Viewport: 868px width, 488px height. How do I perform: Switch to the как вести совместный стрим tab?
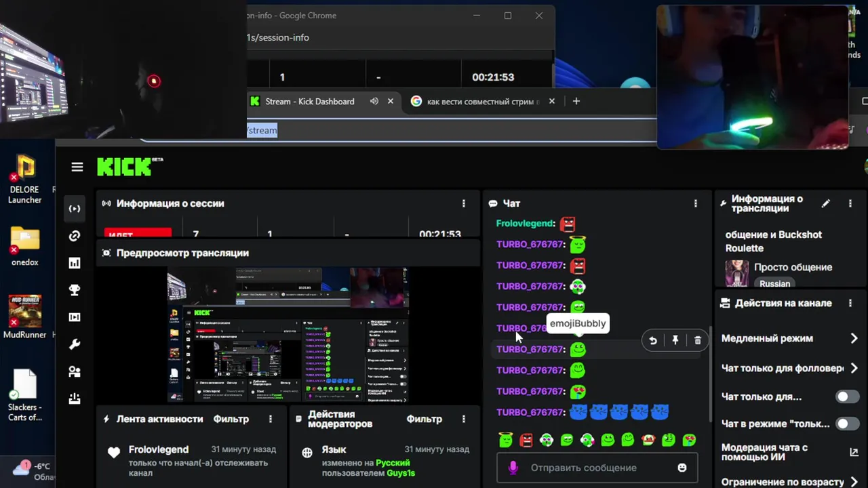tap(483, 101)
